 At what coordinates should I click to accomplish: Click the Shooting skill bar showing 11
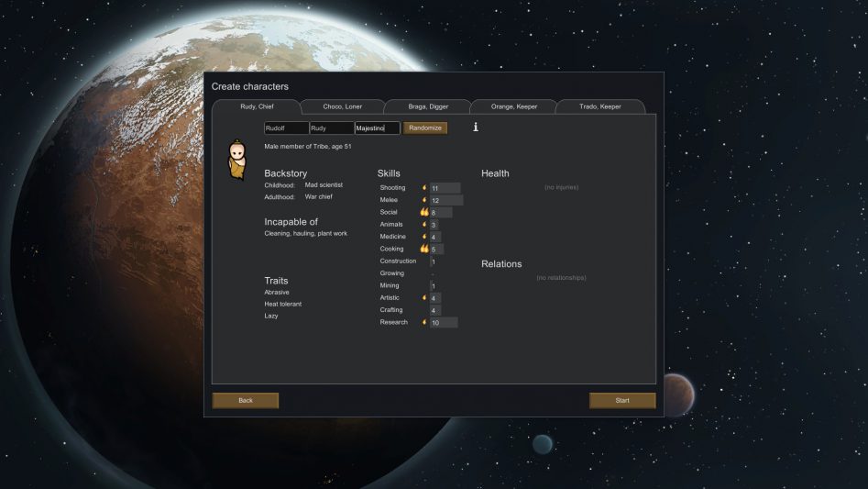445,188
